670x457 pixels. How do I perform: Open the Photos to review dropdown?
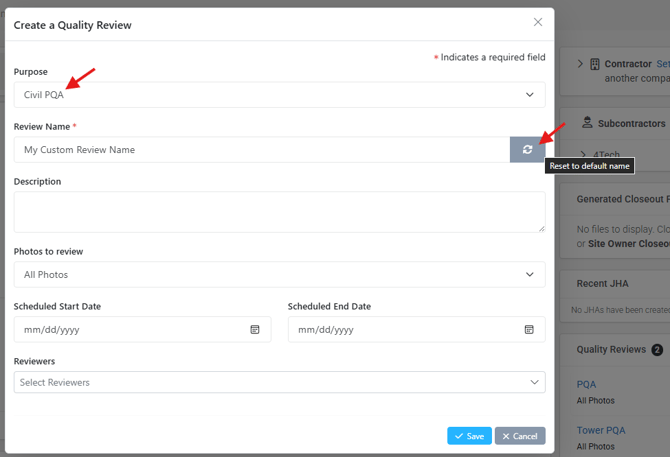[x=279, y=275]
